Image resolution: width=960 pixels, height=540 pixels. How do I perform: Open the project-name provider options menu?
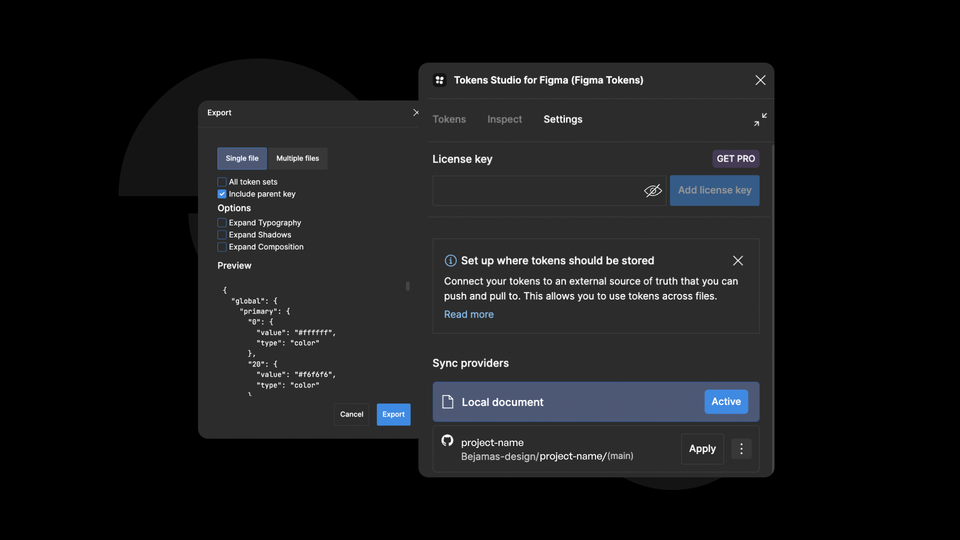741,449
